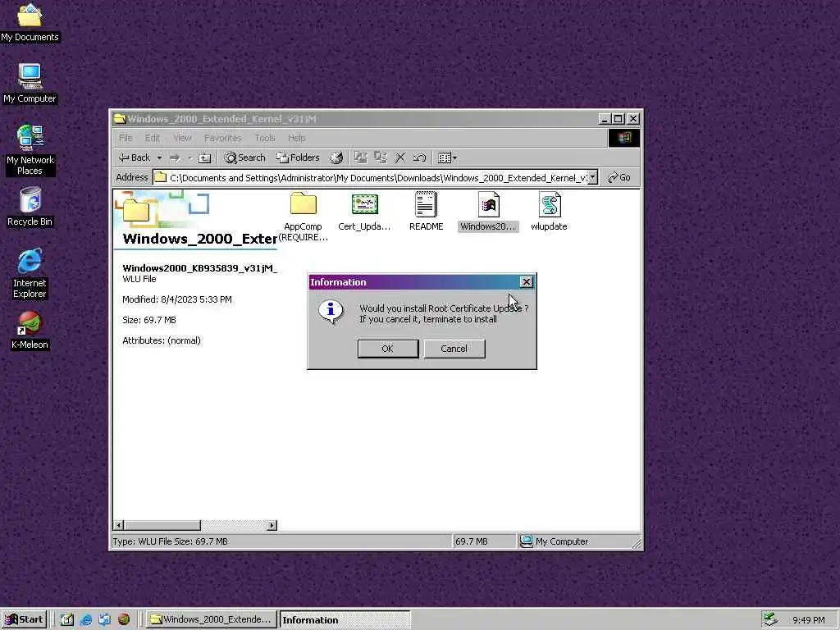Cancel the Root Certificate Update install
Viewport: 840px width, 630px height.
454,349
